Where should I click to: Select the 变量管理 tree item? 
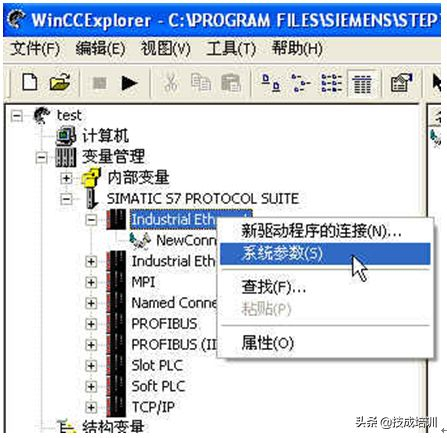[x=113, y=157]
